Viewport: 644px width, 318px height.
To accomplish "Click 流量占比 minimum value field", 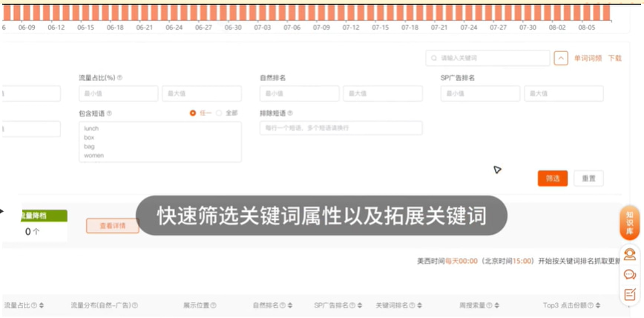I will pos(118,94).
